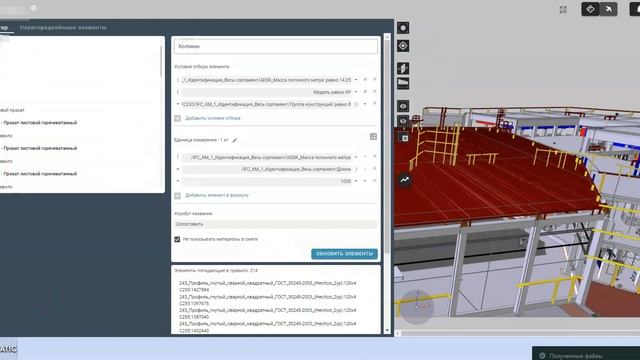
Task: Select the second 'Прокат листовой' list row
Action: [40, 148]
